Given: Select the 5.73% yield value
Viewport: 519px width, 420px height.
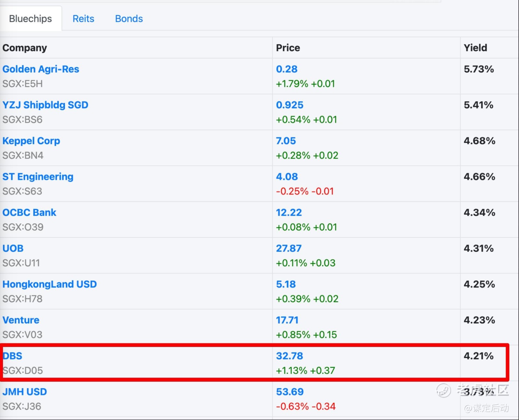Looking at the screenshot, I should pos(478,69).
